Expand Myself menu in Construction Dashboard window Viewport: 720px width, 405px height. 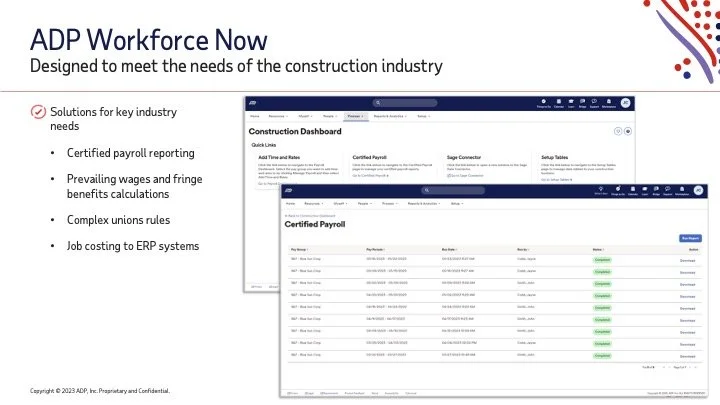(305, 116)
